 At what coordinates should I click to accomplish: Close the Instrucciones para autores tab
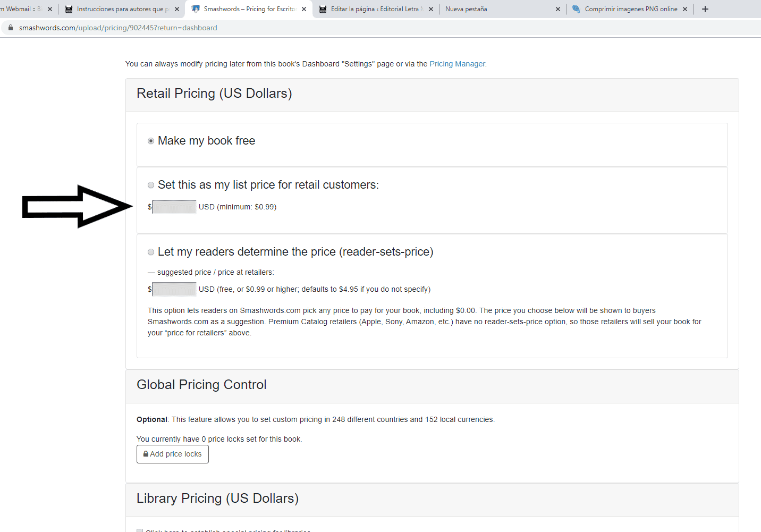pos(177,9)
